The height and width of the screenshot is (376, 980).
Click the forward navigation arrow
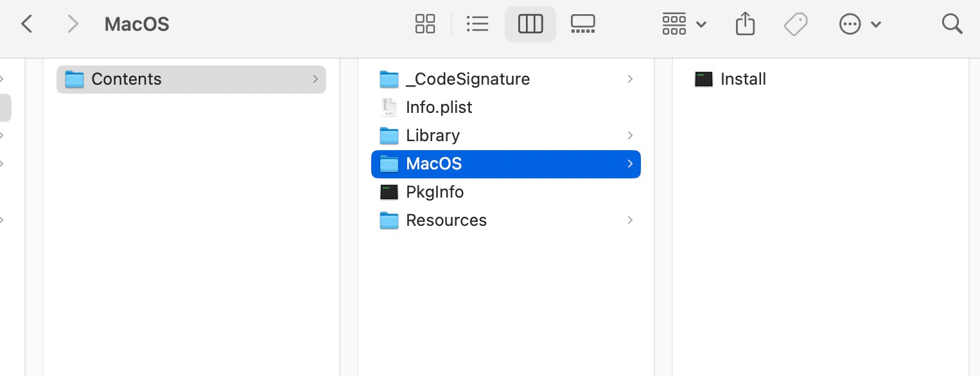click(x=73, y=24)
